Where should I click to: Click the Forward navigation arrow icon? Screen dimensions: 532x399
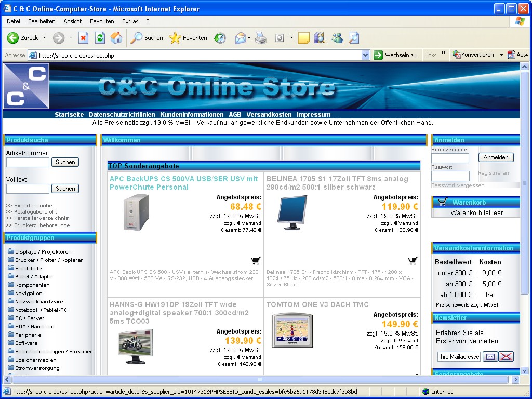pyautogui.click(x=59, y=38)
